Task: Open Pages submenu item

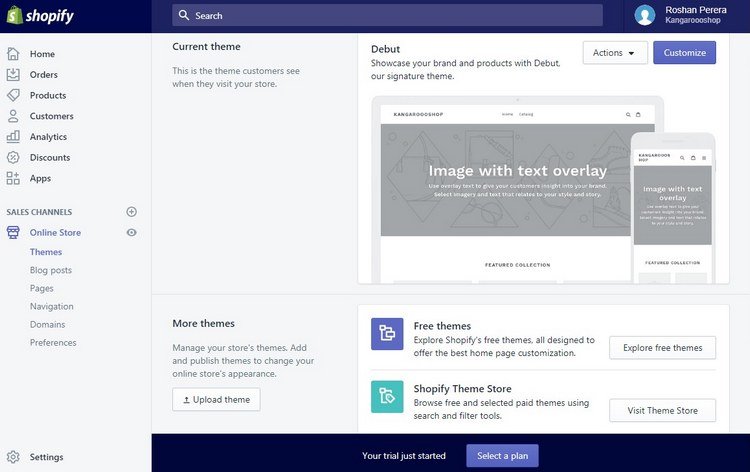Action: coord(42,288)
